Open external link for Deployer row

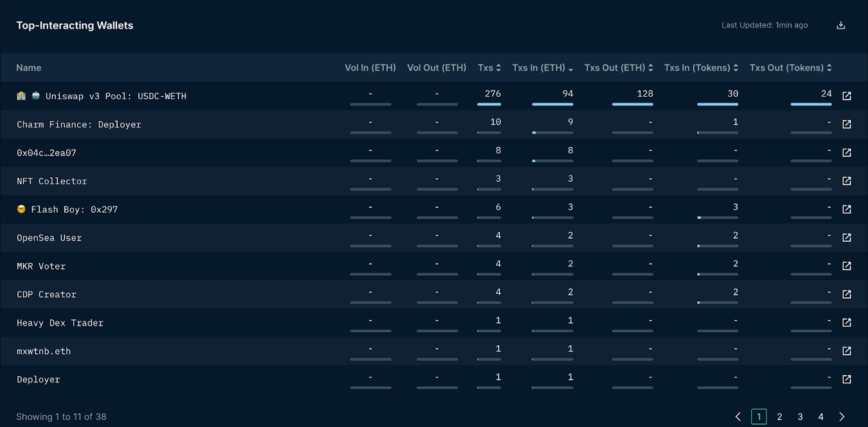pos(846,379)
